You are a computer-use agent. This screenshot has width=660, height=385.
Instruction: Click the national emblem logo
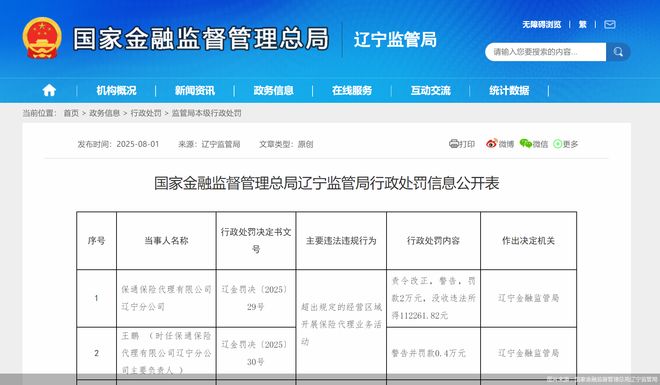pyautogui.click(x=42, y=37)
